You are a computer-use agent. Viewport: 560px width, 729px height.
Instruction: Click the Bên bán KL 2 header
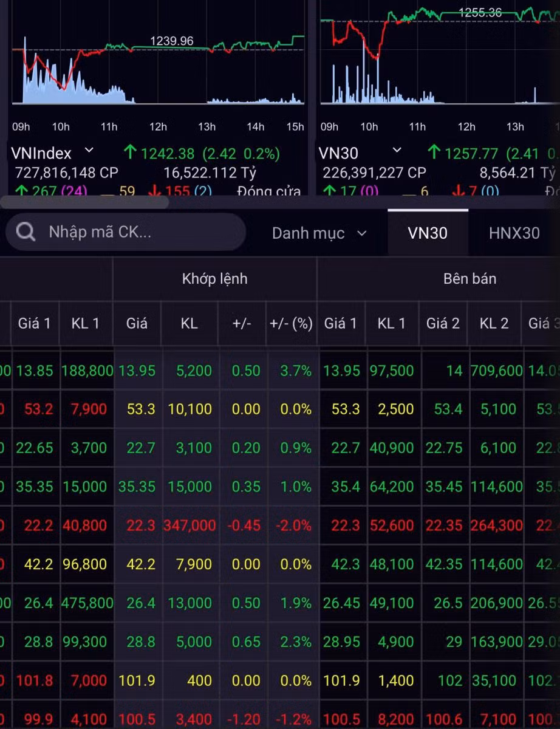(x=494, y=323)
